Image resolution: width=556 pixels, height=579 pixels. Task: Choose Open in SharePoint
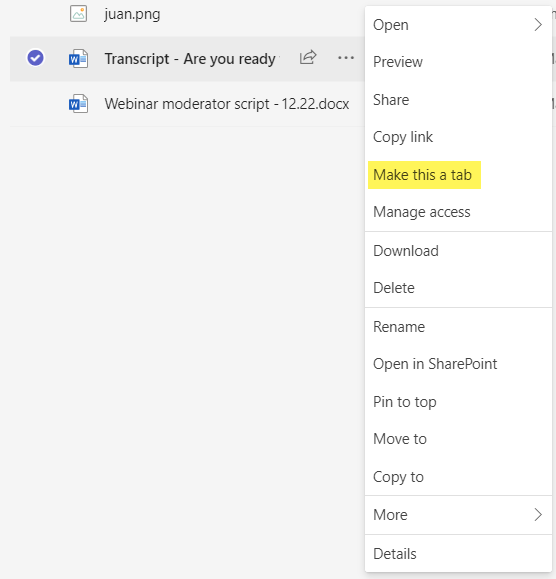tap(435, 364)
